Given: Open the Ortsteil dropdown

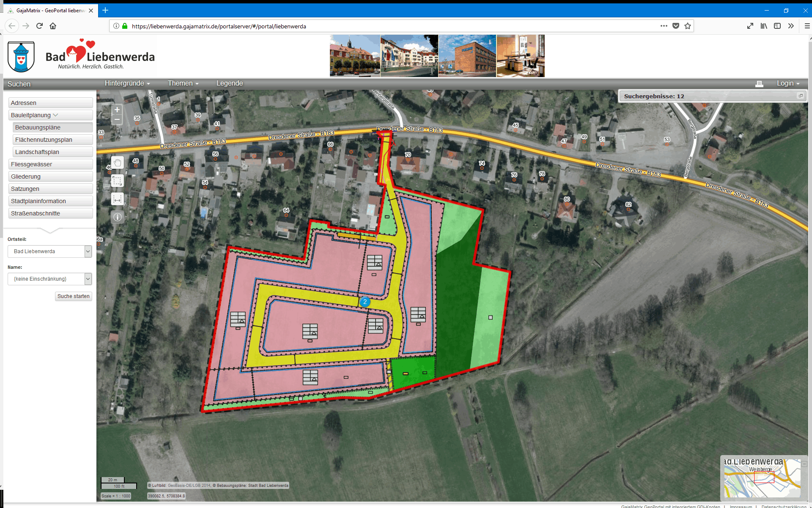Looking at the screenshot, I should tap(88, 251).
